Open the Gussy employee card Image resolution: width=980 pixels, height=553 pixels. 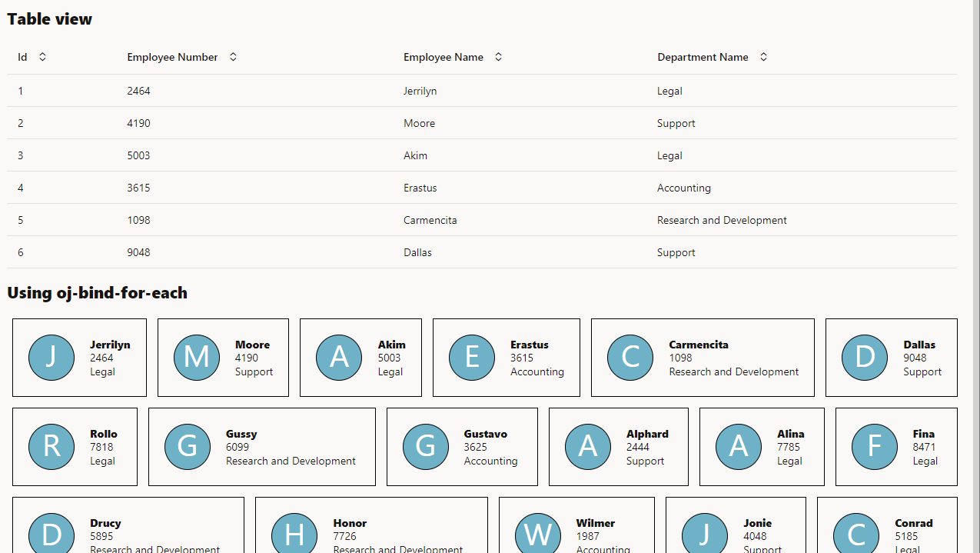[261, 447]
